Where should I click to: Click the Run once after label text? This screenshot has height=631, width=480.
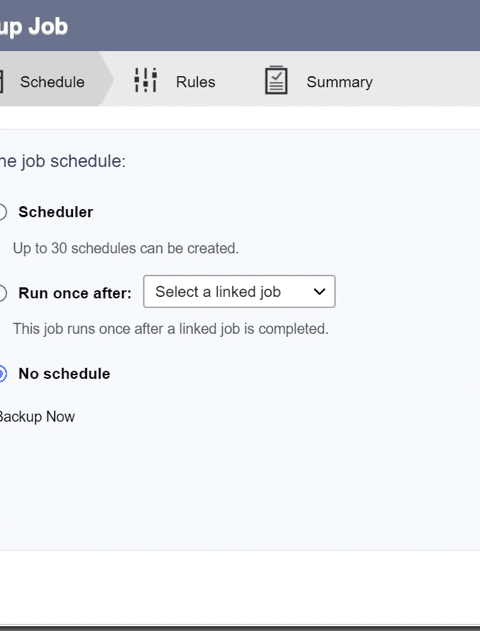tap(75, 293)
